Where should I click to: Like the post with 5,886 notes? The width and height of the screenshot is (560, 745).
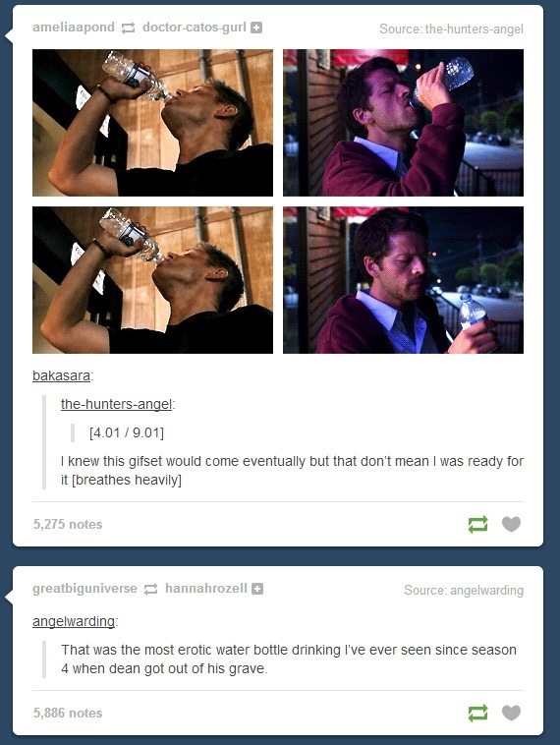pyautogui.click(x=512, y=713)
